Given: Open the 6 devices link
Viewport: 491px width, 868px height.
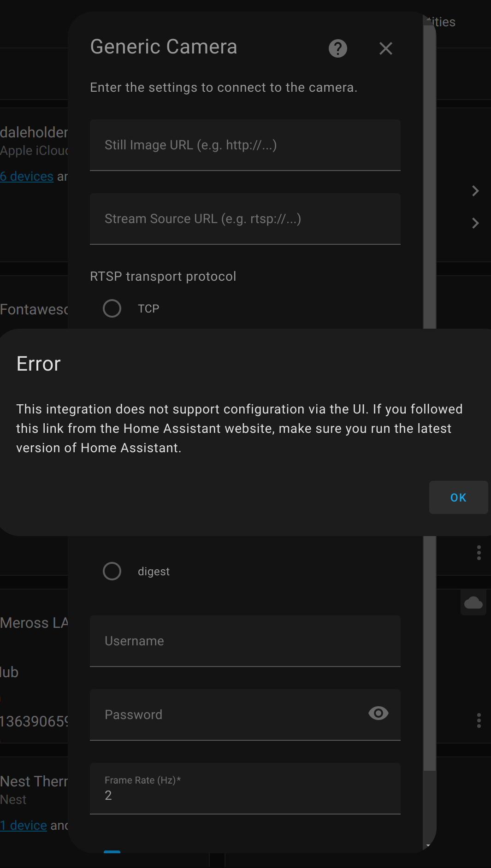Looking at the screenshot, I should 26,176.
